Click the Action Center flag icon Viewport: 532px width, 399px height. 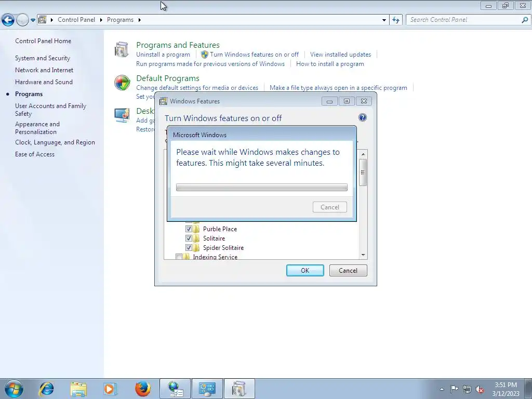click(x=454, y=389)
